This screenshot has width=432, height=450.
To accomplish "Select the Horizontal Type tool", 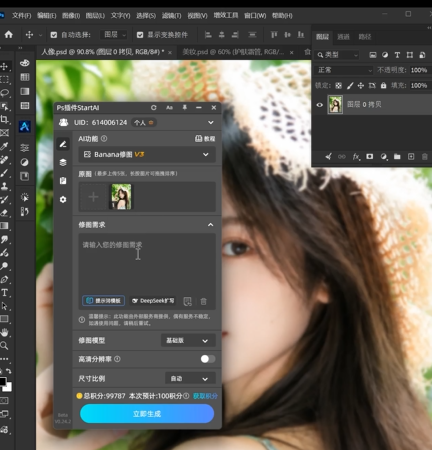I will point(4,293).
